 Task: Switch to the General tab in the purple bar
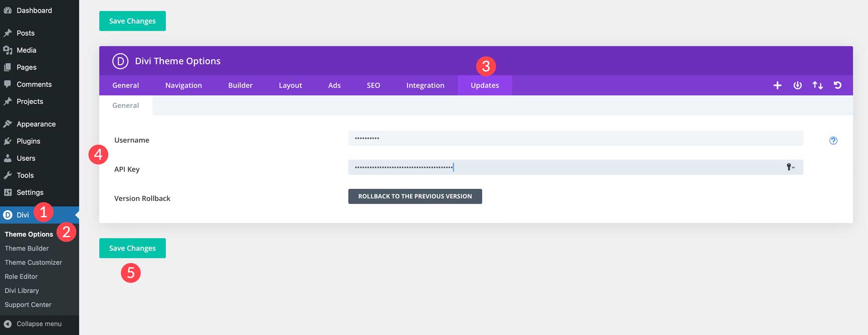pos(125,85)
